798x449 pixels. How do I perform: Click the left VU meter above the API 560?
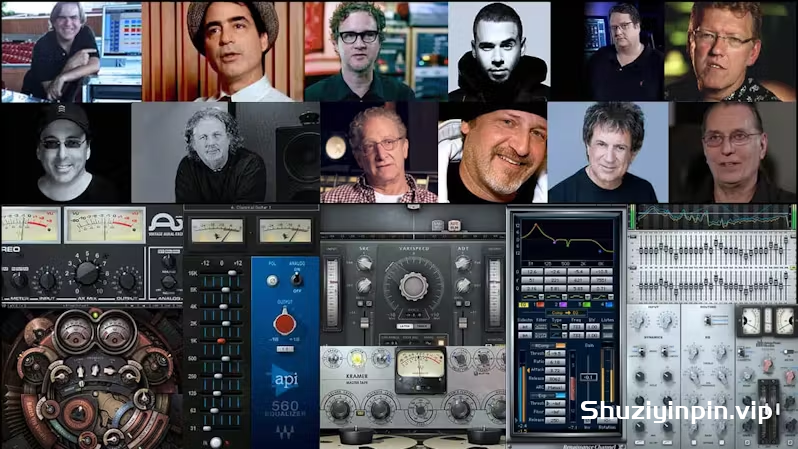pyautogui.click(x=217, y=231)
